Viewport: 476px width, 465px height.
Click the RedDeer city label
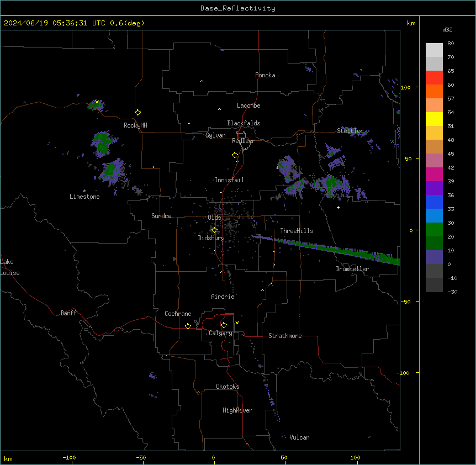243,141
